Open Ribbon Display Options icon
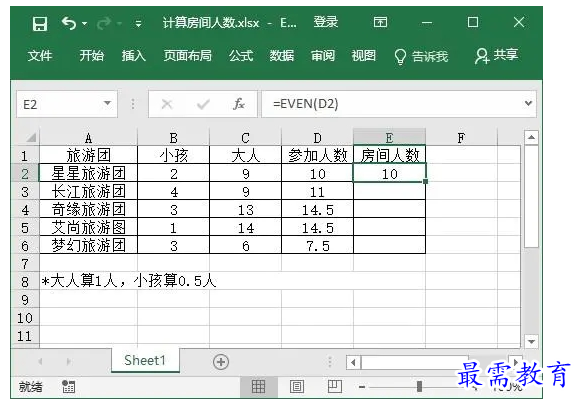 380,22
